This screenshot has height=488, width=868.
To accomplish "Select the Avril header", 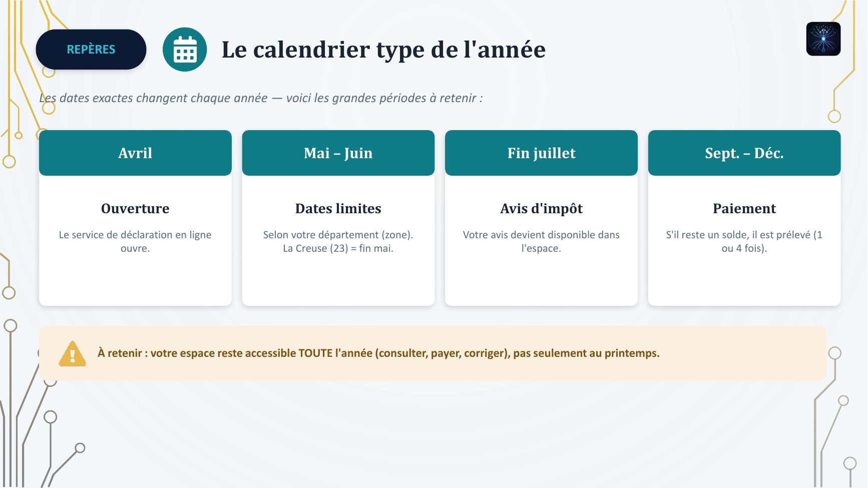I will coord(135,153).
